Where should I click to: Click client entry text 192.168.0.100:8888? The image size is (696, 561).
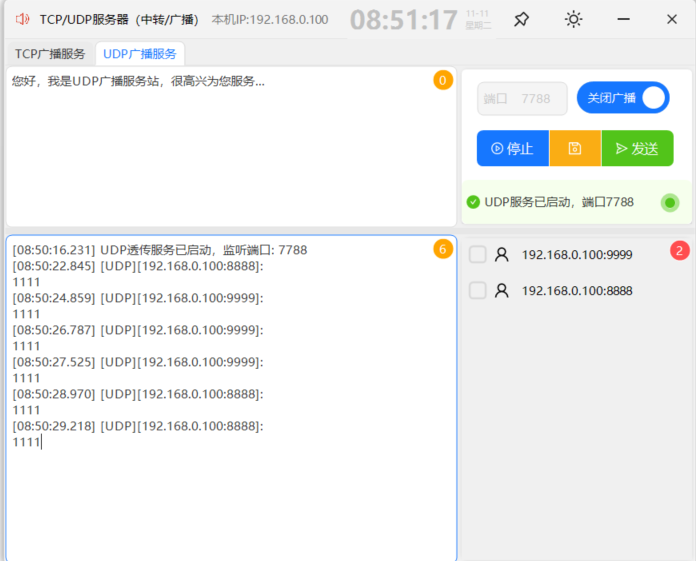577,290
